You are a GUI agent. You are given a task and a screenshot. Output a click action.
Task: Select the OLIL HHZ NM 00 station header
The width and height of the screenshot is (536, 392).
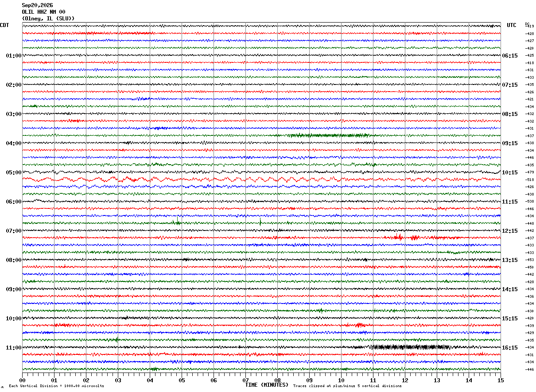tap(43, 12)
